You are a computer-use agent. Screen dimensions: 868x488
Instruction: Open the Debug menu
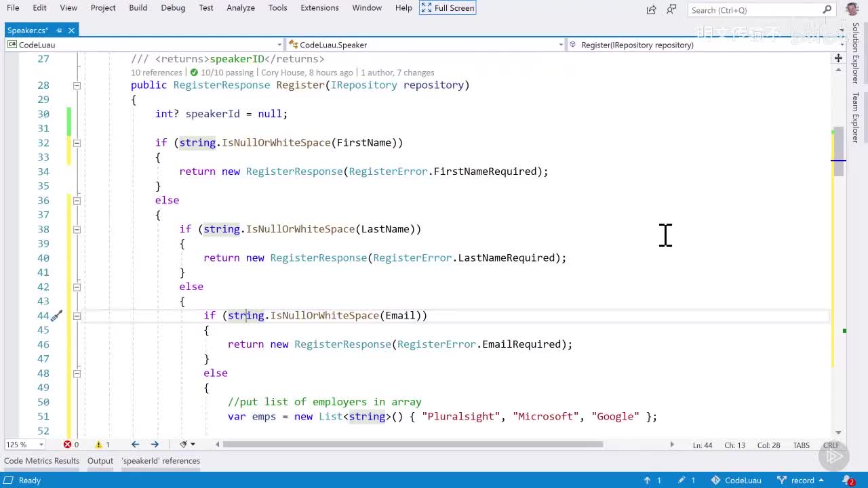(x=173, y=7)
